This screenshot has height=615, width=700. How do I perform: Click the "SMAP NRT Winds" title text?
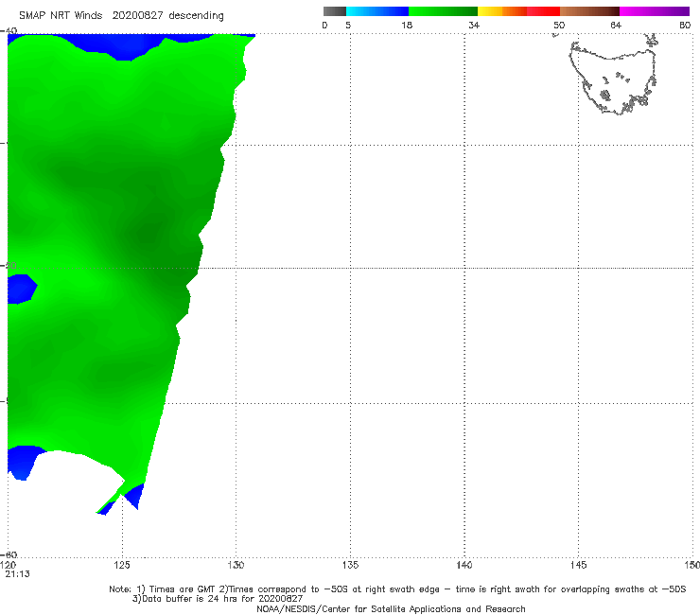pyautogui.click(x=61, y=16)
